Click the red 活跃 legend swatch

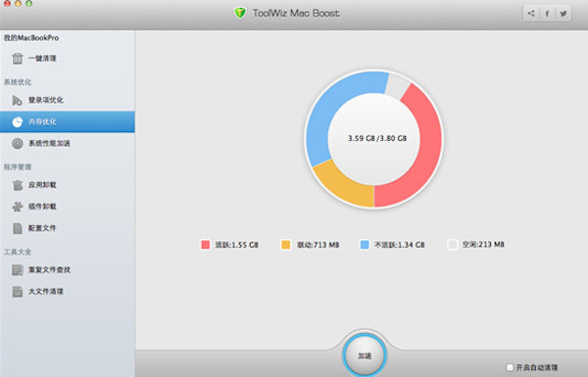coord(205,245)
